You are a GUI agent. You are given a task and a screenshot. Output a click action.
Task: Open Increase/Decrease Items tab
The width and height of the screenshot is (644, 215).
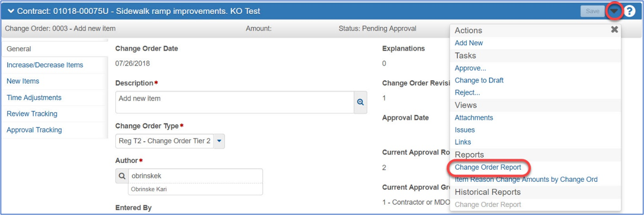(45, 65)
